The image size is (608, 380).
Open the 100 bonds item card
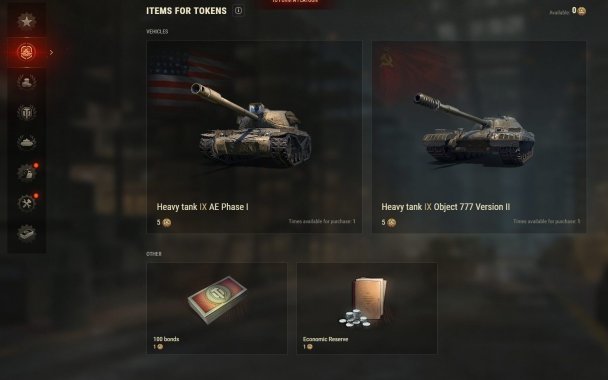pyautogui.click(x=217, y=308)
